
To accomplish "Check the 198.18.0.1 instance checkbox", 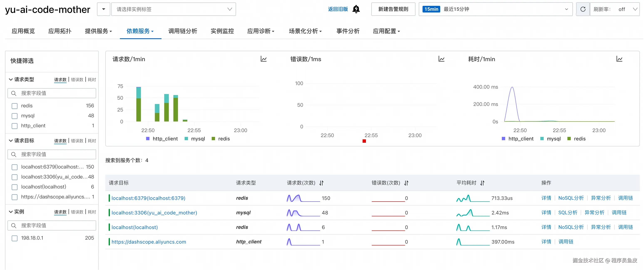I will 15,238.
